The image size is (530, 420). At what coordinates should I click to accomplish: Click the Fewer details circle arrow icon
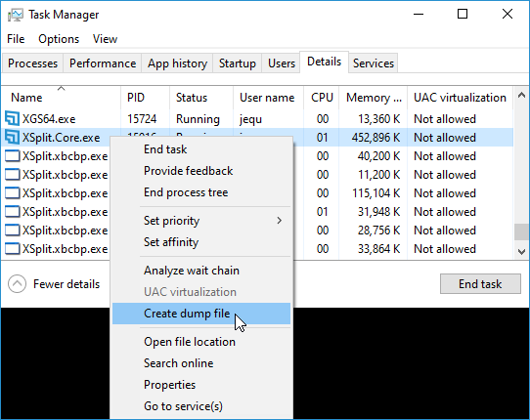pos(17,284)
